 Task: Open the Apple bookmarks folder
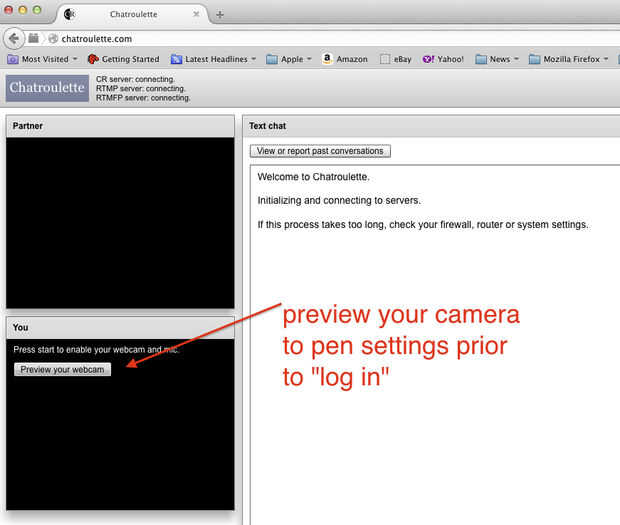tap(289, 59)
